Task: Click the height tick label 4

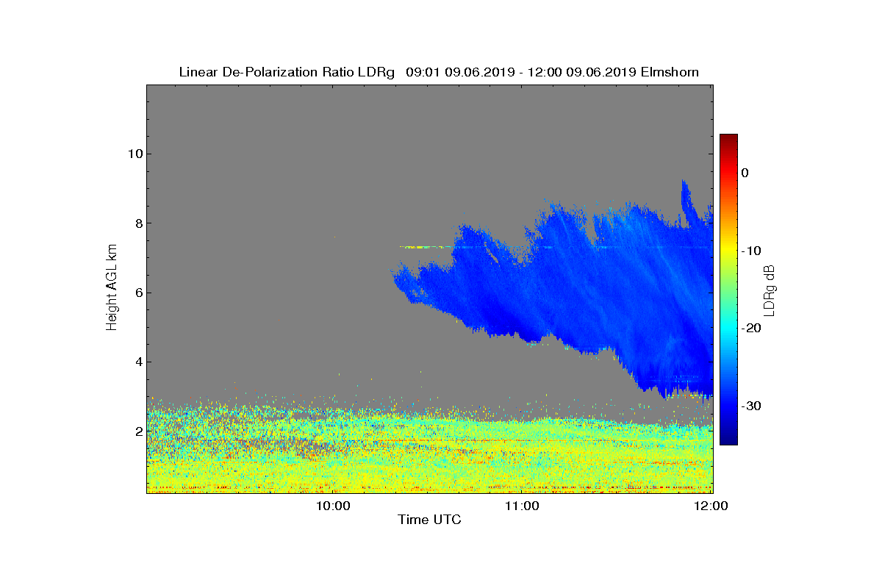Action: [x=137, y=362]
